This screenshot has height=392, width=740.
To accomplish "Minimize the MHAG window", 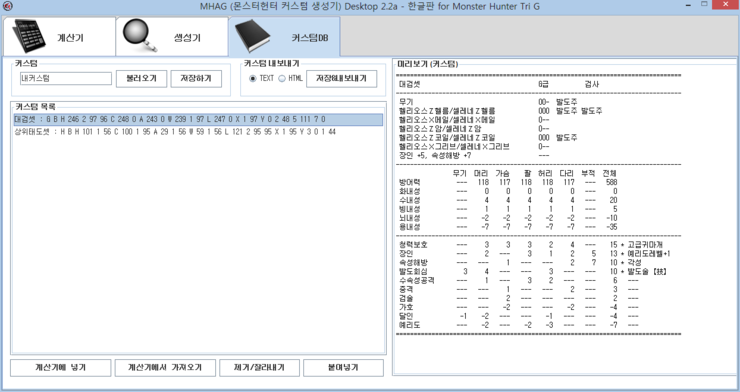I will (x=689, y=5).
